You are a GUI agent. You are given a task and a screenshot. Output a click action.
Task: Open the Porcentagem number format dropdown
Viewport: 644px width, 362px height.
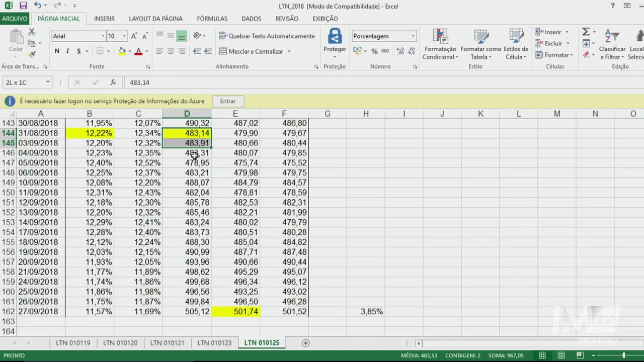[x=413, y=36]
